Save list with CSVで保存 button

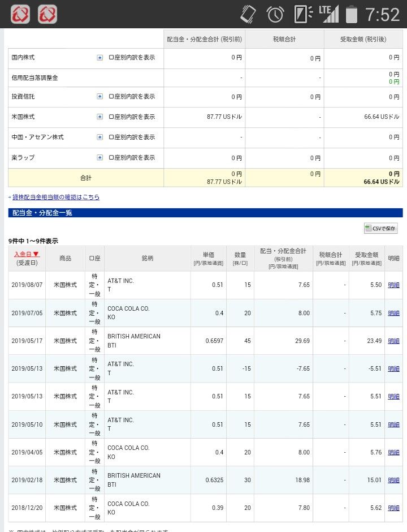point(380,228)
